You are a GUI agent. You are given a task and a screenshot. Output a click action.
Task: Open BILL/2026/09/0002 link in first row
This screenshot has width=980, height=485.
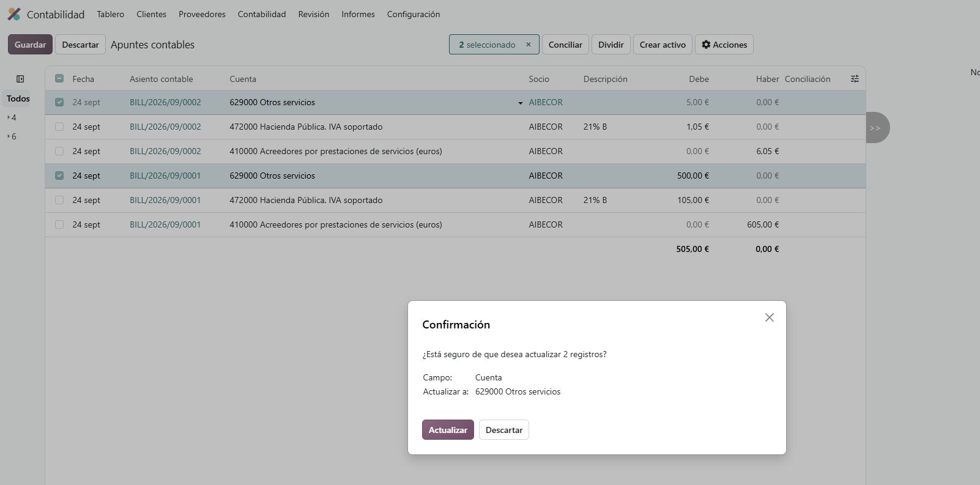point(165,102)
